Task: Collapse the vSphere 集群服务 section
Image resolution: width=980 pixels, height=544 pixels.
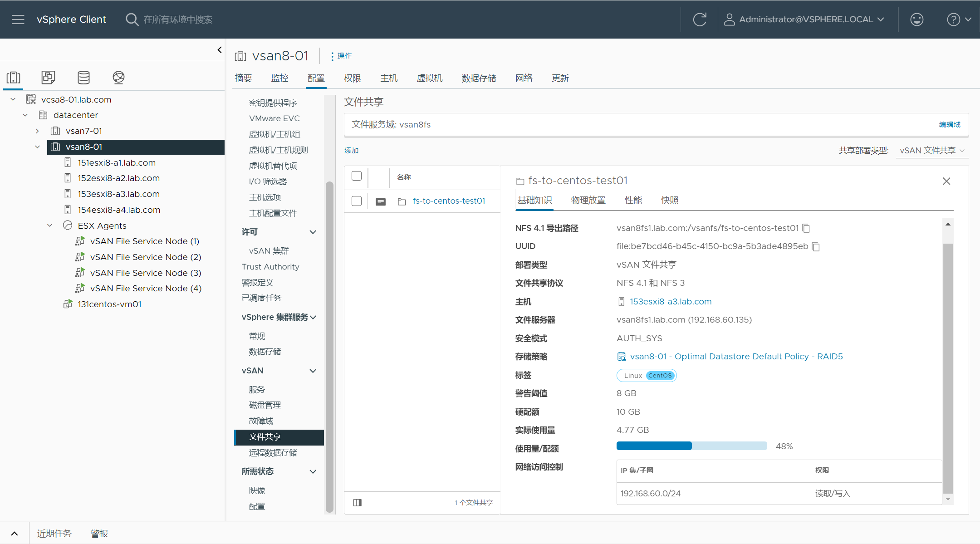Action: coord(313,317)
